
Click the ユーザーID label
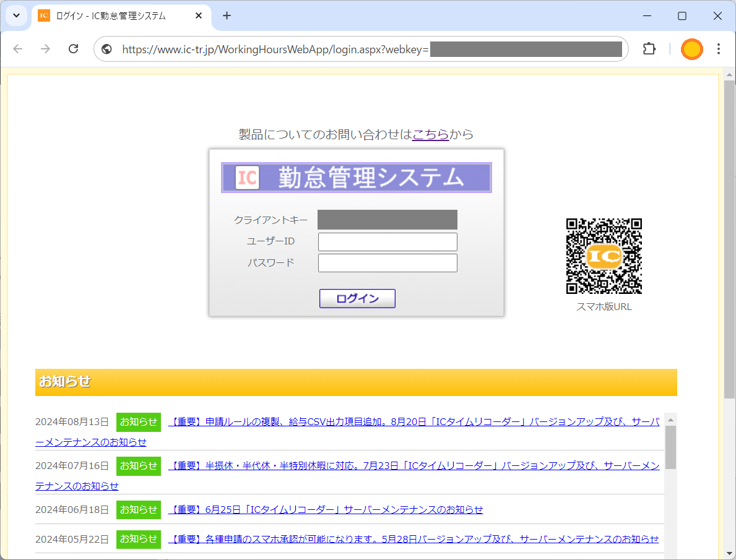pos(271,241)
